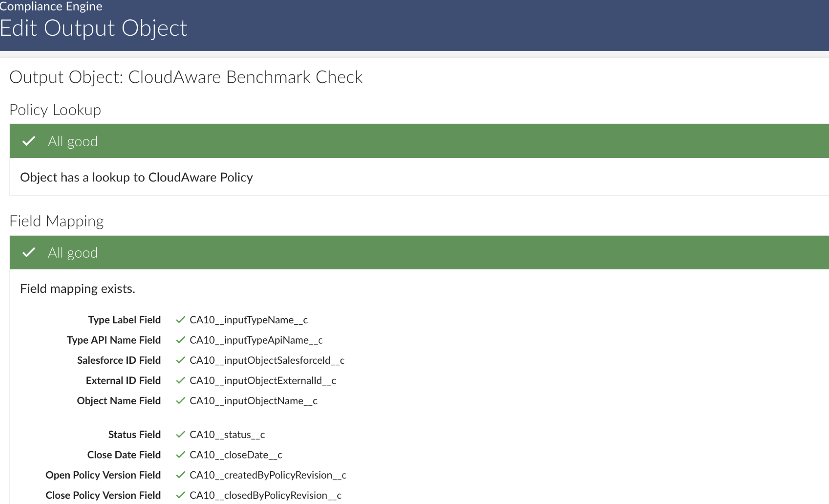Click green check beside CA10__status__c
Viewport: 829px width, 504px height.
point(181,434)
